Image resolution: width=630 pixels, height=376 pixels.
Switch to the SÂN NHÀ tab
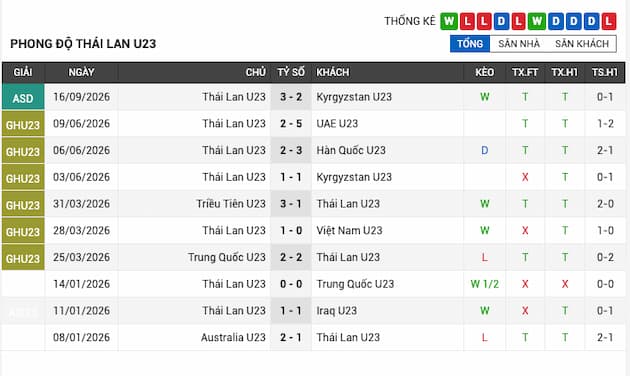pyautogui.click(x=519, y=43)
